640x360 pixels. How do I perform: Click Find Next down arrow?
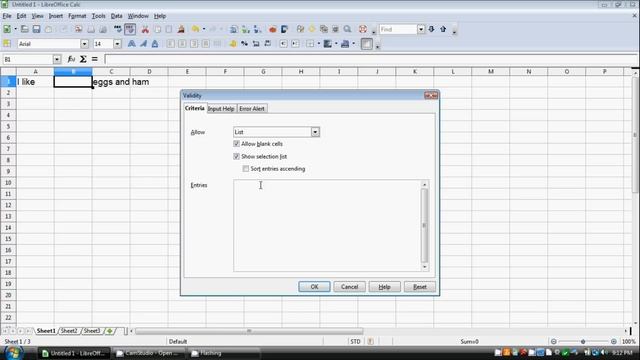point(431,29)
